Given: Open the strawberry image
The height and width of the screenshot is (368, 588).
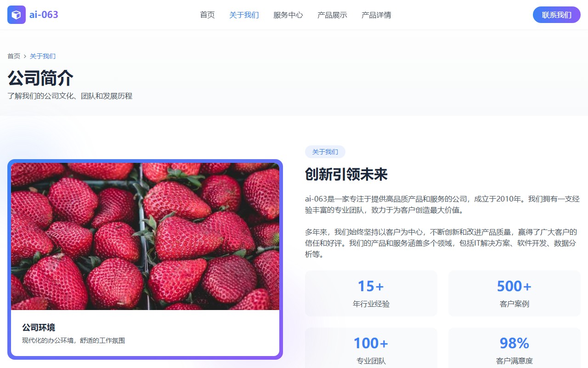Looking at the screenshot, I should coord(145,236).
